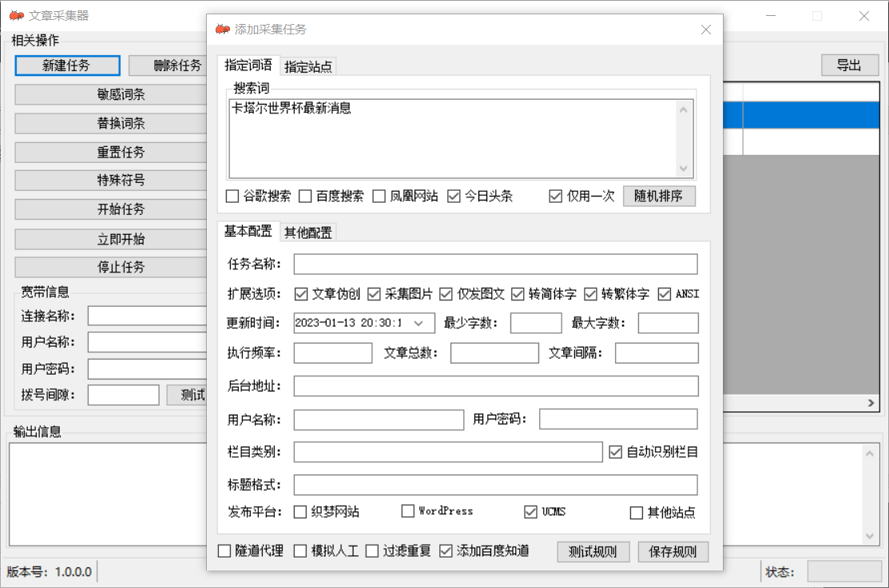Click the 任务名称 input field
This screenshot has height=588, width=889.
pyautogui.click(x=495, y=264)
